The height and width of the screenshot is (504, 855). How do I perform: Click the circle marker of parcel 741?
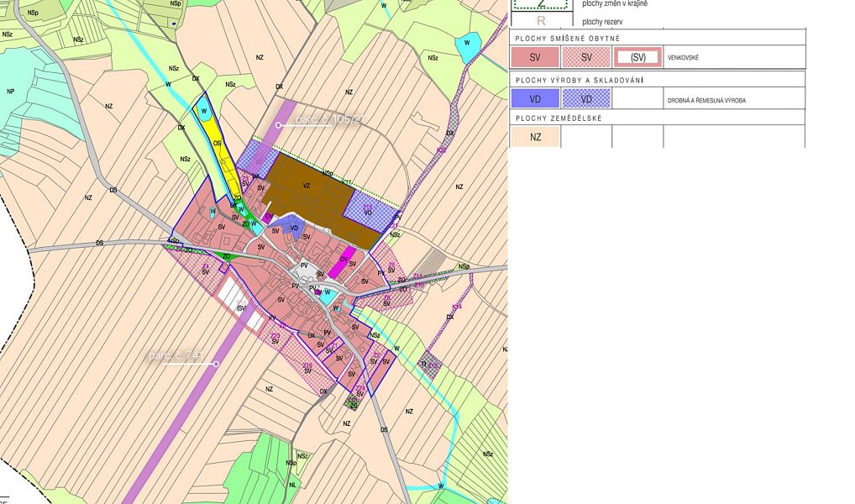pyautogui.click(x=217, y=363)
